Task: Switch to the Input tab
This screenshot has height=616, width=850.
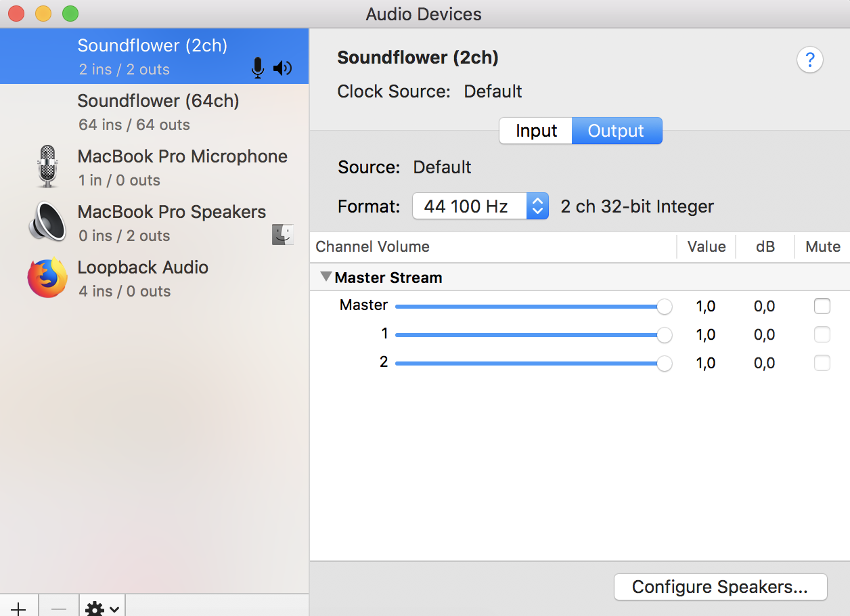Action: click(536, 131)
